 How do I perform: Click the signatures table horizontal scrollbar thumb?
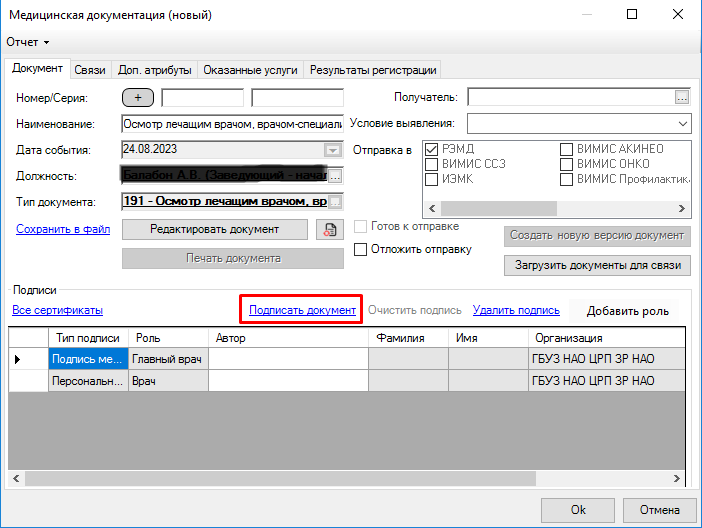[x=280, y=478]
